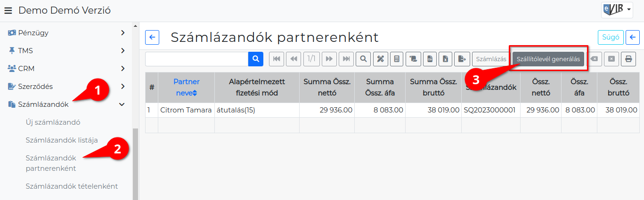644x200 pixels.
Task: Select Új számlázandó in sidebar
Action: (53, 122)
